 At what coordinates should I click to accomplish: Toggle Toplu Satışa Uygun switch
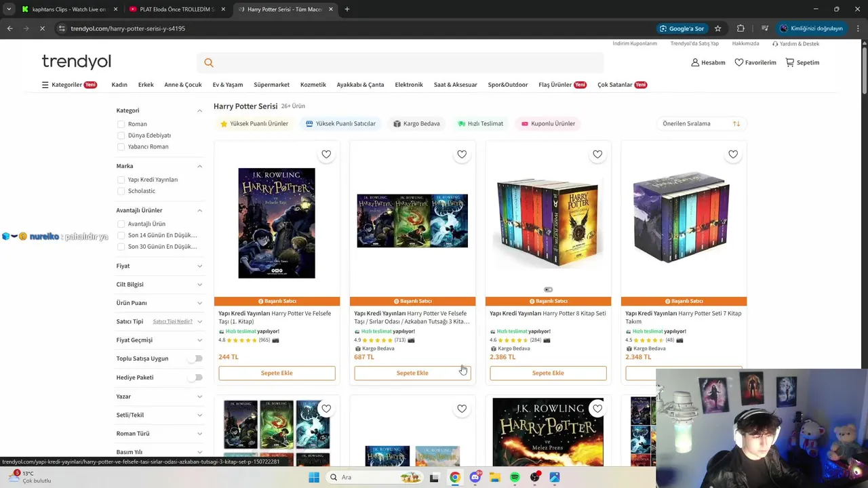[197, 359]
